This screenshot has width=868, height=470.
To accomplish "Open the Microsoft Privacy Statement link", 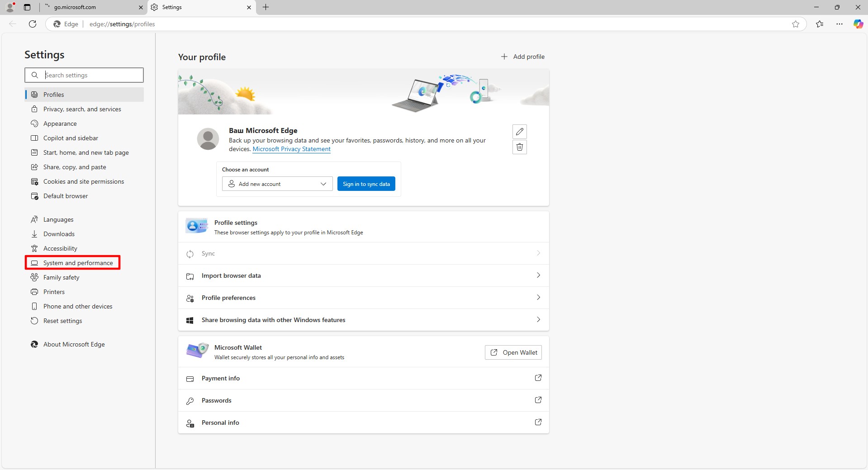I will [x=291, y=149].
